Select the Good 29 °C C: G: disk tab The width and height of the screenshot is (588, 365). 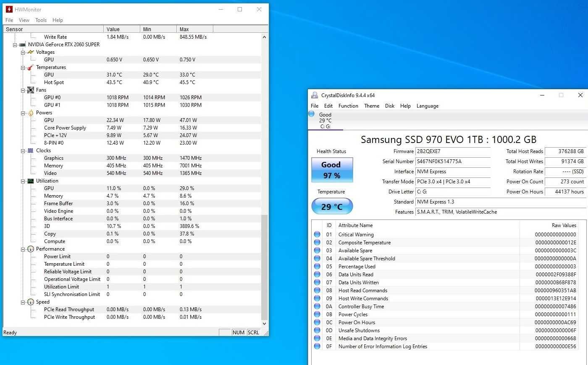coord(325,120)
